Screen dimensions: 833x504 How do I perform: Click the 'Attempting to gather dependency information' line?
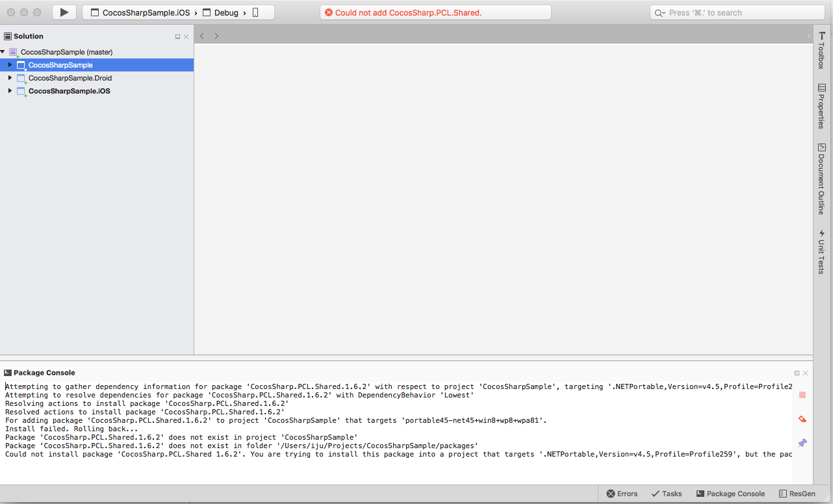pyautogui.click(x=398, y=386)
